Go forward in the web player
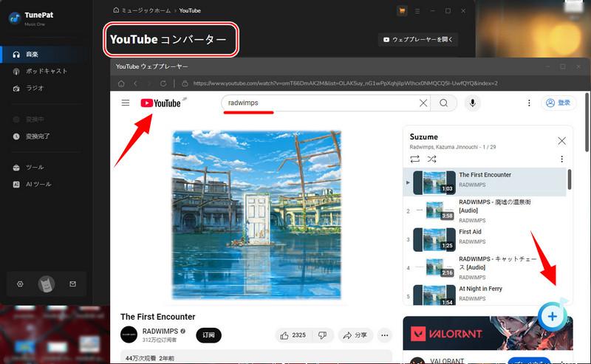The image size is (591, 364). pyautogui.click(x=149, y=83)
